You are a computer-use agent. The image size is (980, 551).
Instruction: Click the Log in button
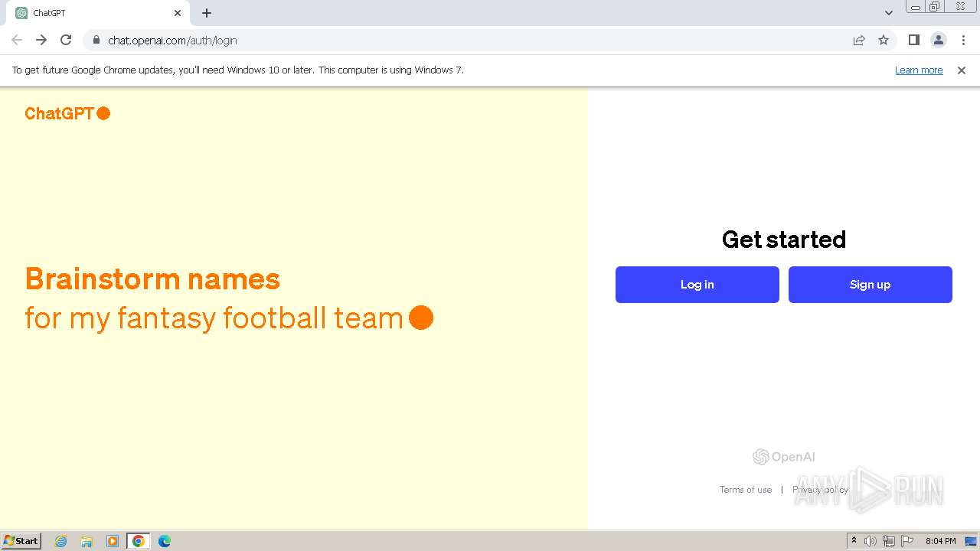697,285
